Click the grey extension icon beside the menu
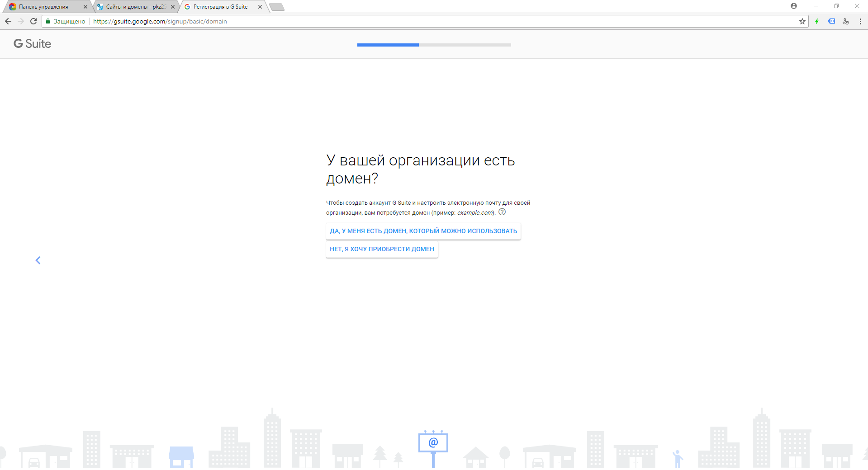Screen dimensions: 868x470 [846, 21]
